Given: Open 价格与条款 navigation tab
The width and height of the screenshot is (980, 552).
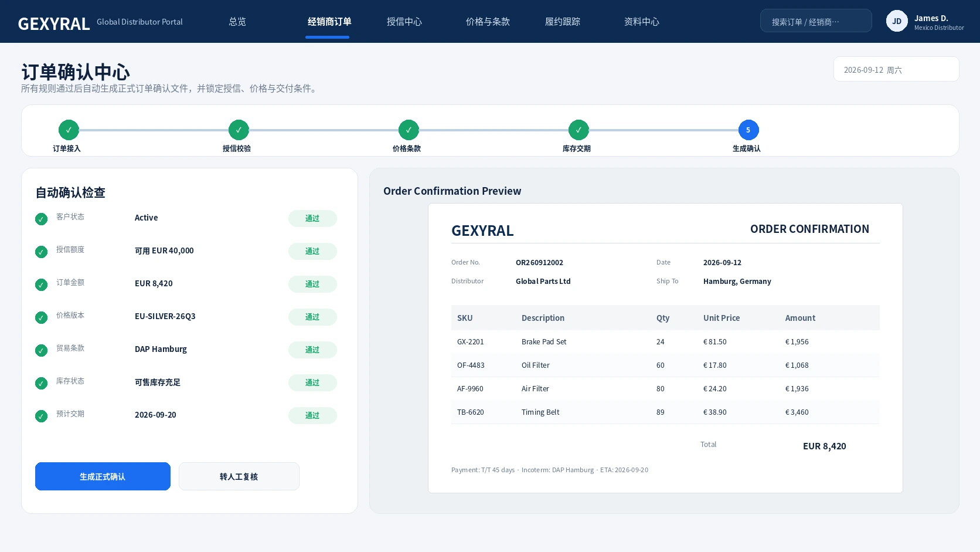Looking at the screenshot, I should tap(488, 22).
